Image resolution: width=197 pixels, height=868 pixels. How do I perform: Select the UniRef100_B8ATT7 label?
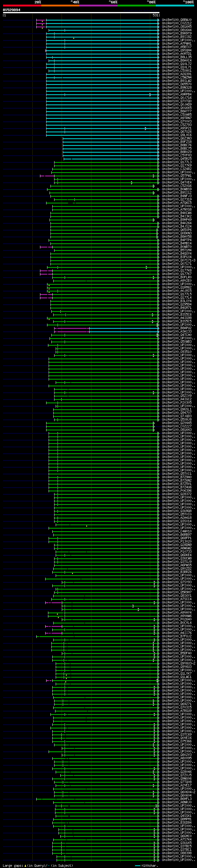coord(177,111)
